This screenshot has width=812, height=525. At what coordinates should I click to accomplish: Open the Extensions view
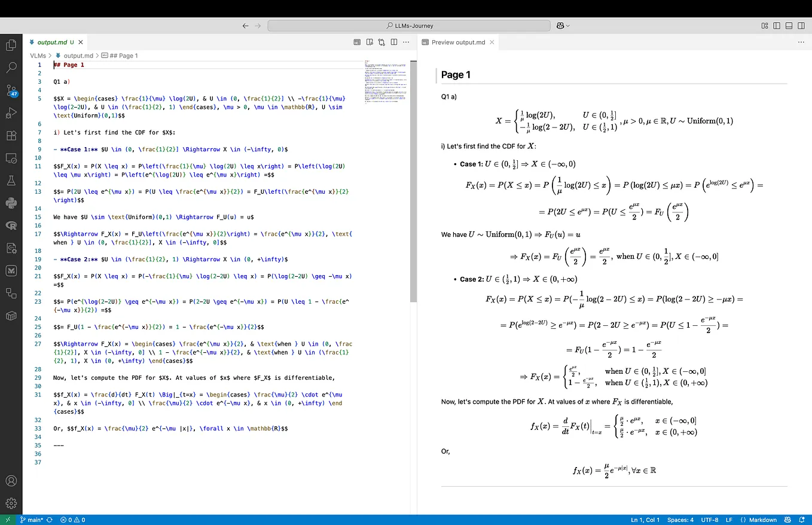tap(11, 136)
